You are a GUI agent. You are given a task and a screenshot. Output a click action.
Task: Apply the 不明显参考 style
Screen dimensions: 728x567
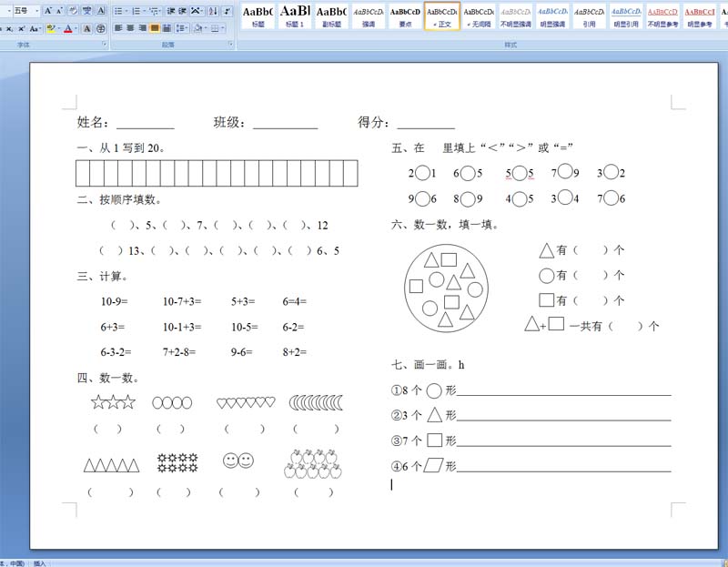pos(662,16)
